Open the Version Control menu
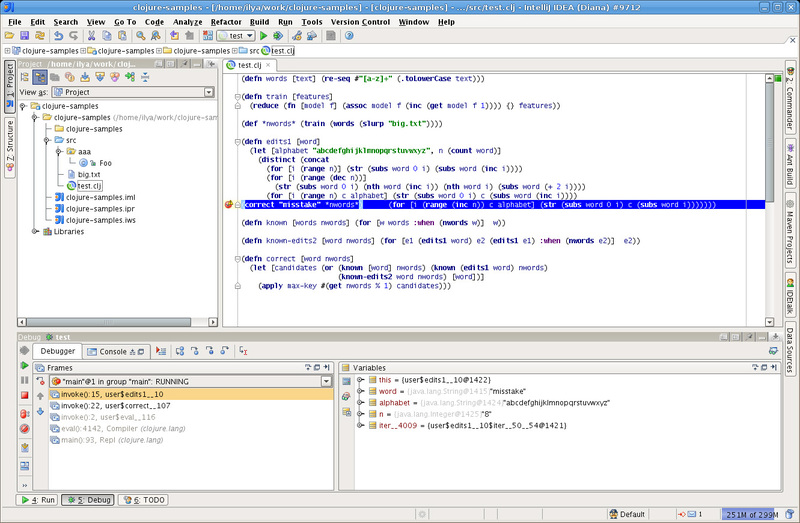The width and height of the screenshot is (800, 523). tap(360, 22)
